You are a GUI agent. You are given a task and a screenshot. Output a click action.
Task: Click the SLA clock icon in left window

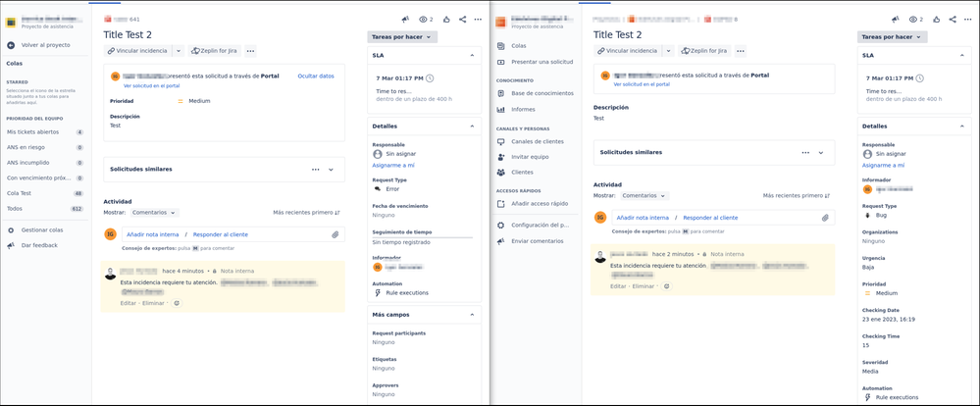(430, 78)
